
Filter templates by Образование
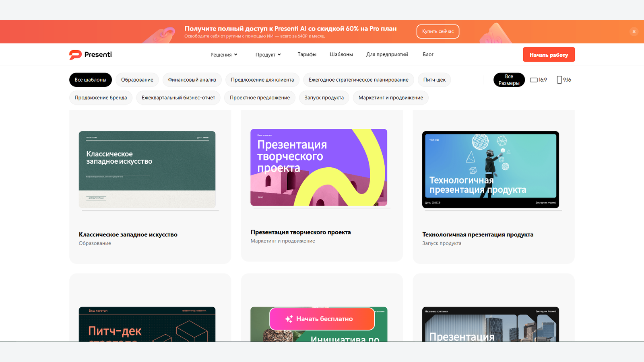point(137,80)
